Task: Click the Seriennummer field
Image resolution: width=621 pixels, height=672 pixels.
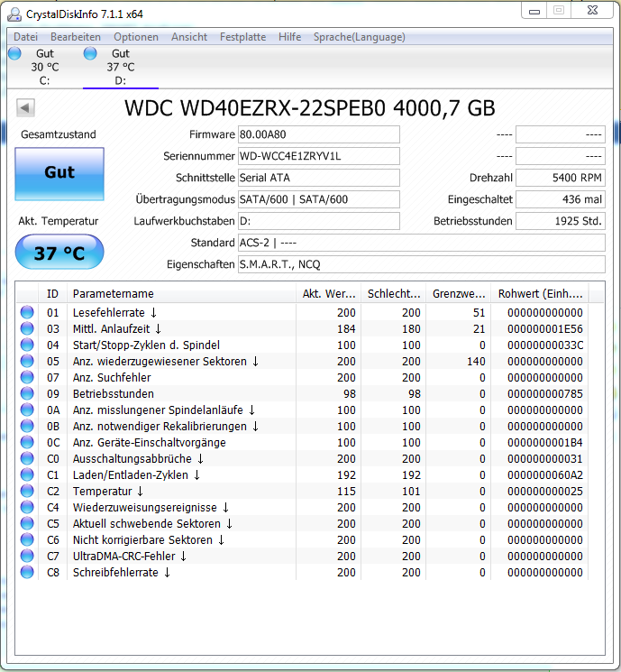Action: (319, 156)
